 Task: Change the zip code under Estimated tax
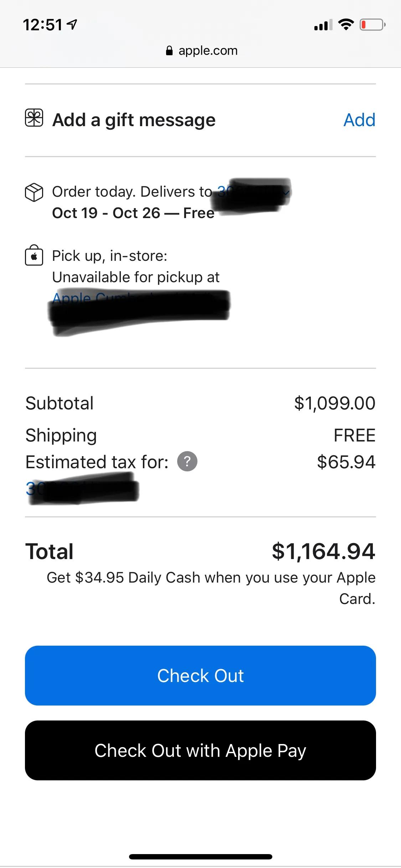(x=82, y=489)
